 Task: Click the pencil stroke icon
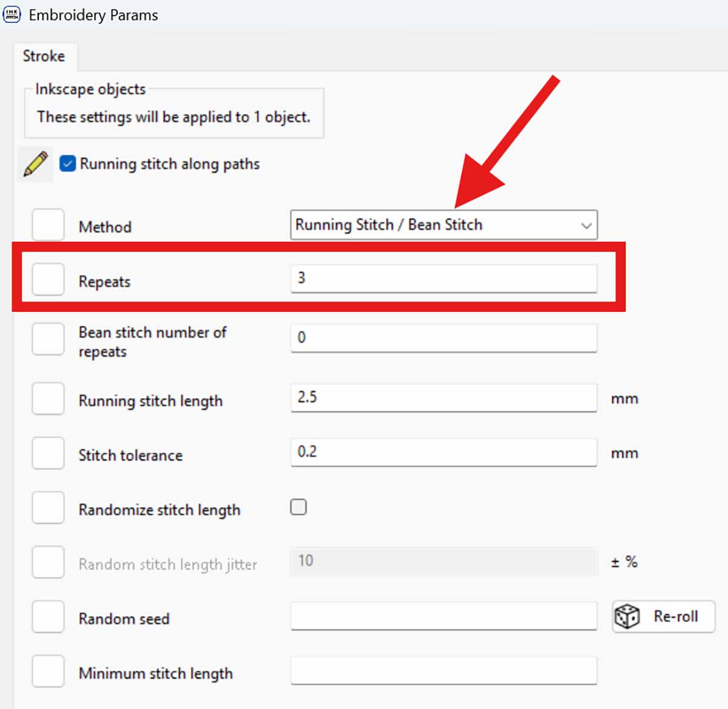pos(35,165)
